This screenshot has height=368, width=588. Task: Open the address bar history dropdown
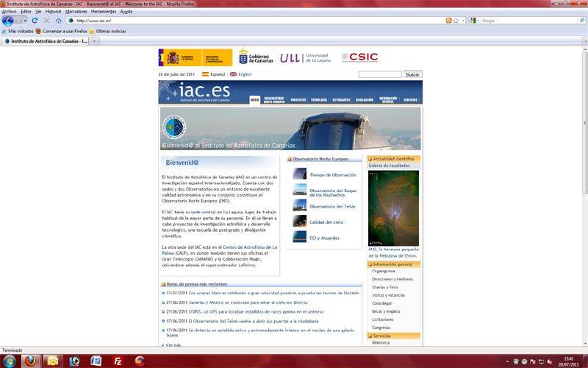(x=463, y=21)
